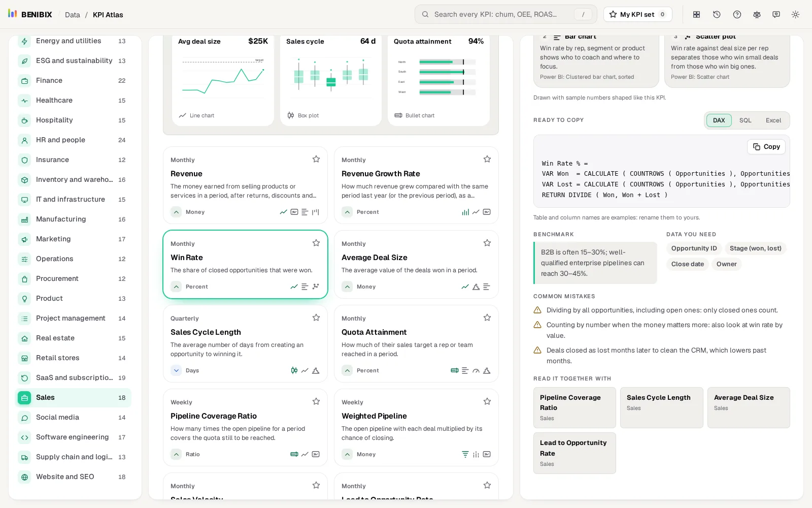
Task: Focus the KPI search field
Action: point(505,14)
